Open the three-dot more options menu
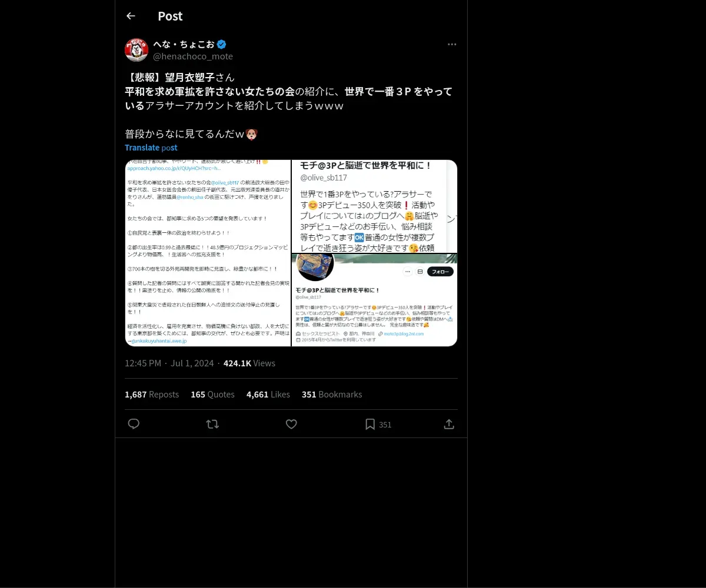 [452, 44]
